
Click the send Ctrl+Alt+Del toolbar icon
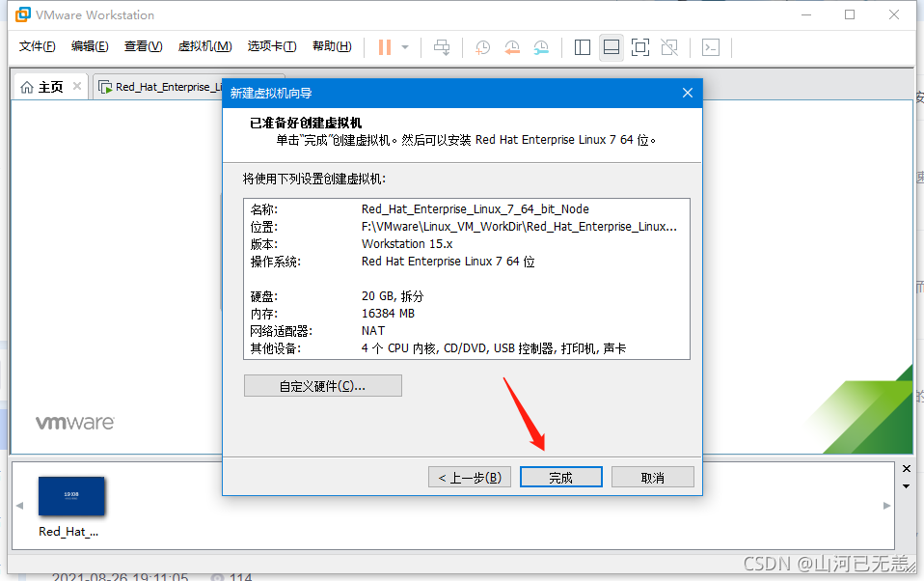click(442, 47)
